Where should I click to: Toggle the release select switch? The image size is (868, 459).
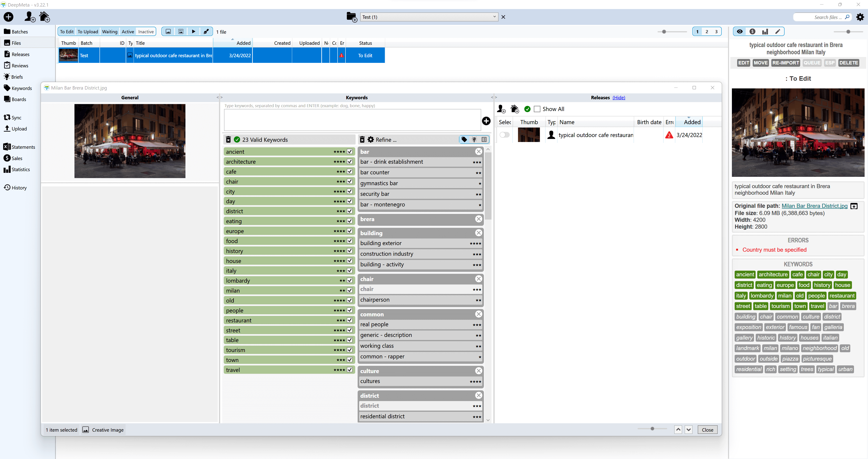504,135
